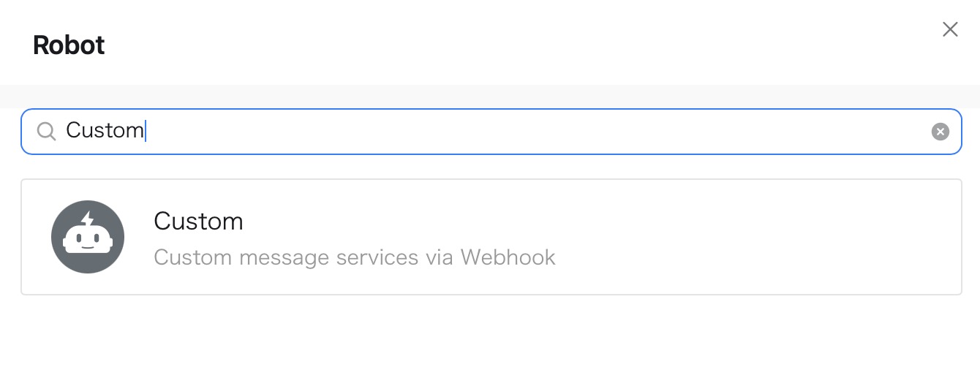Click the typed word "Custom" in search box
The height and width of the screenshot is (370, 980).
(105, 131)
